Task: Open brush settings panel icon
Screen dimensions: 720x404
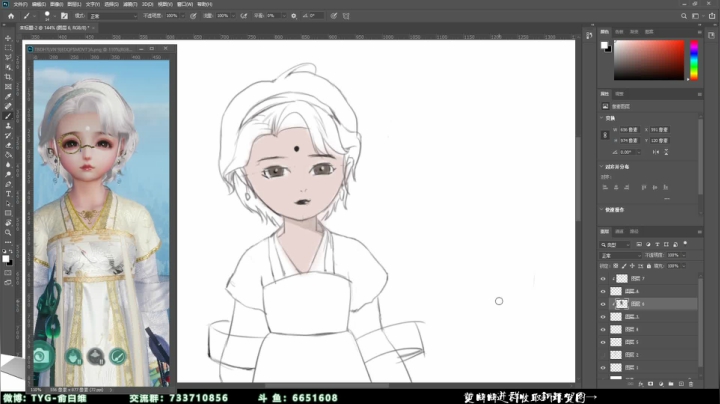Action: point(64,16)
